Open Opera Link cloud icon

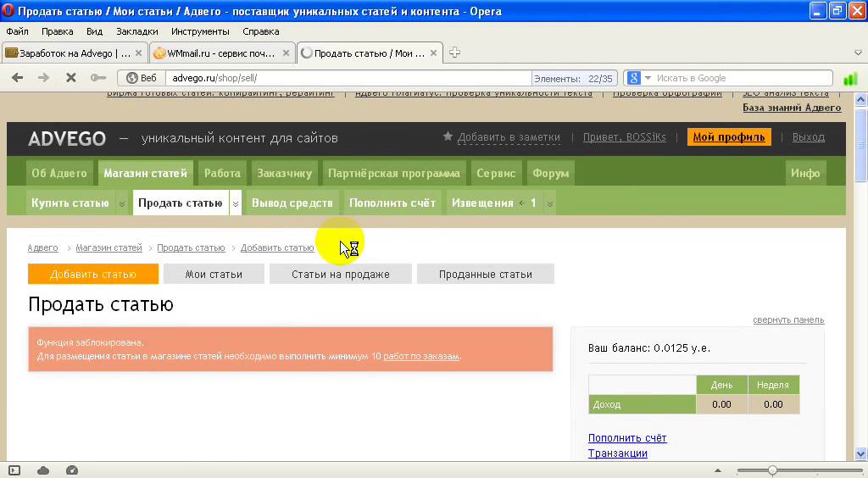(x=43, y=470)
